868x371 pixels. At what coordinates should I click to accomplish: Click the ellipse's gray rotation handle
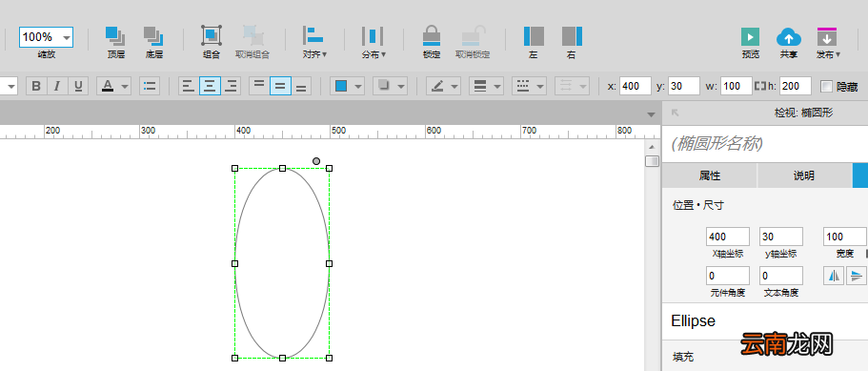tap(316, 161)
